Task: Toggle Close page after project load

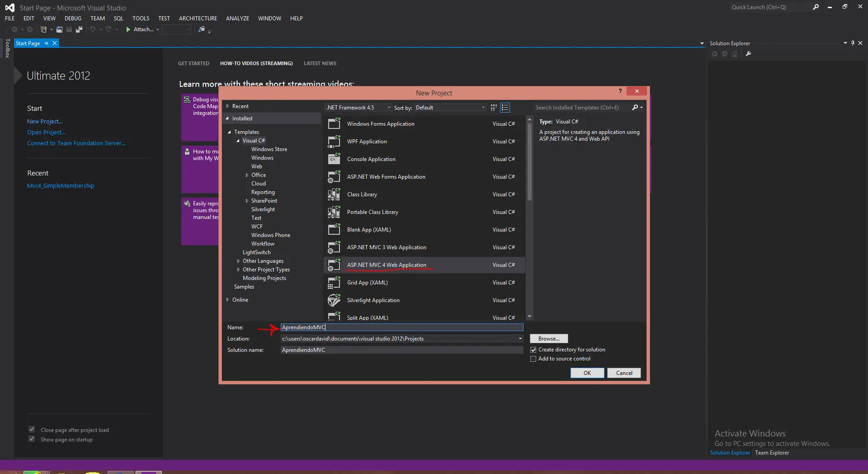Action: click(32, 430)
